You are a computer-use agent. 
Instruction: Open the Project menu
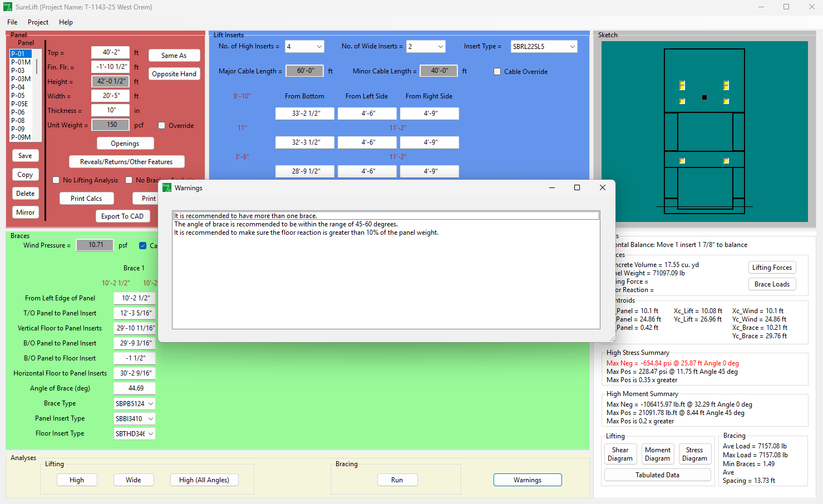38,22
